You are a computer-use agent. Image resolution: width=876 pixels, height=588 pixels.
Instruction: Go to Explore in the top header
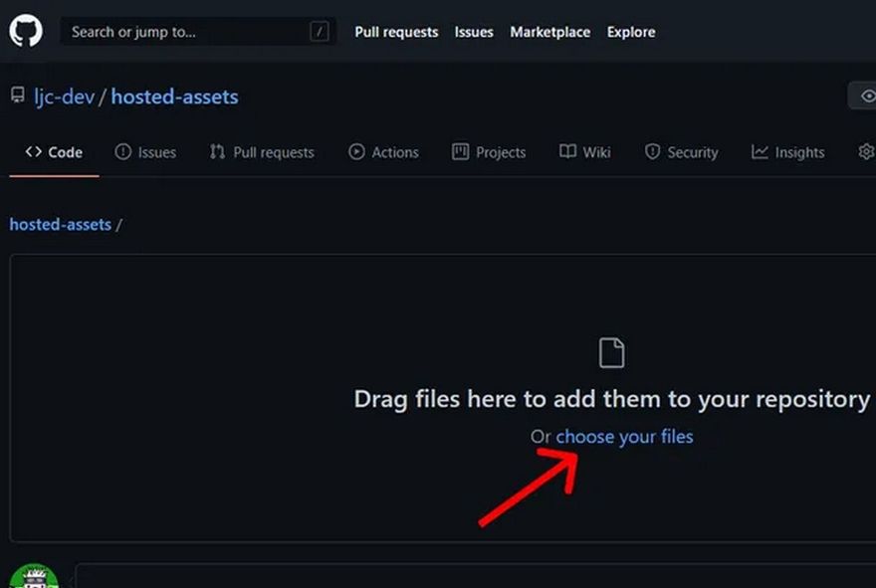[631, 32]
